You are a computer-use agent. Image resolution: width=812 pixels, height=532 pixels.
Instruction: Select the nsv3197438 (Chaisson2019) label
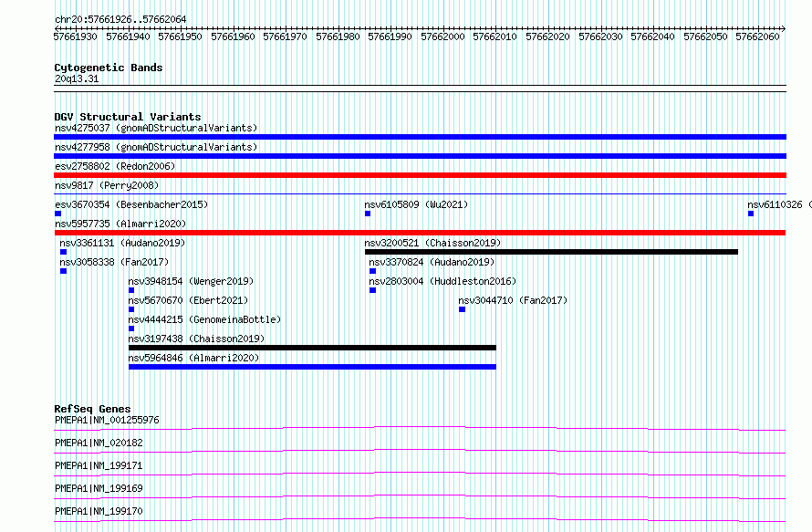click(197, 339)
